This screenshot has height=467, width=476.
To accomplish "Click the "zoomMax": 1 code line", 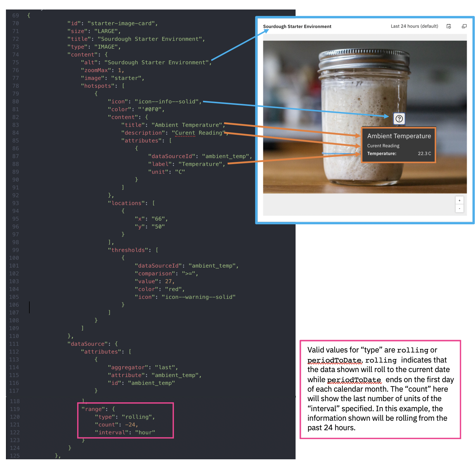I will (x=102, y=70).
